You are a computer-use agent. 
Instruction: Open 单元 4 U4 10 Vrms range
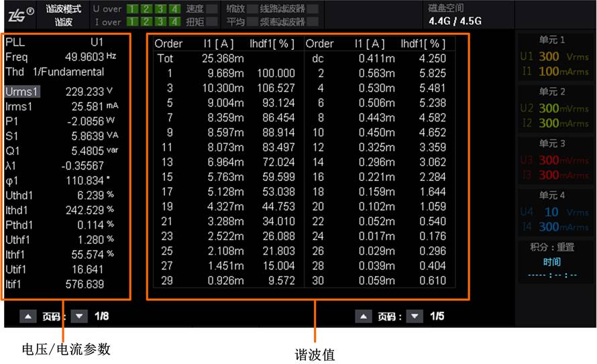tap(554, 212)
